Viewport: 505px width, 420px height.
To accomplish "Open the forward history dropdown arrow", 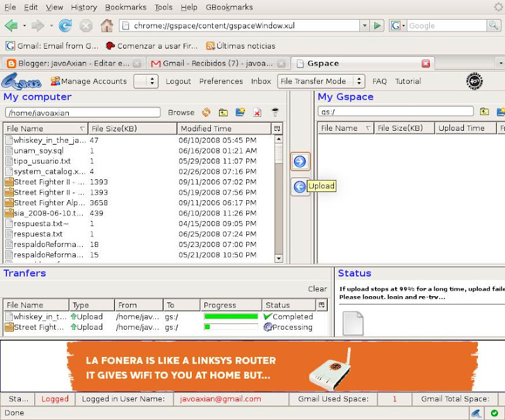I will 52,25.
